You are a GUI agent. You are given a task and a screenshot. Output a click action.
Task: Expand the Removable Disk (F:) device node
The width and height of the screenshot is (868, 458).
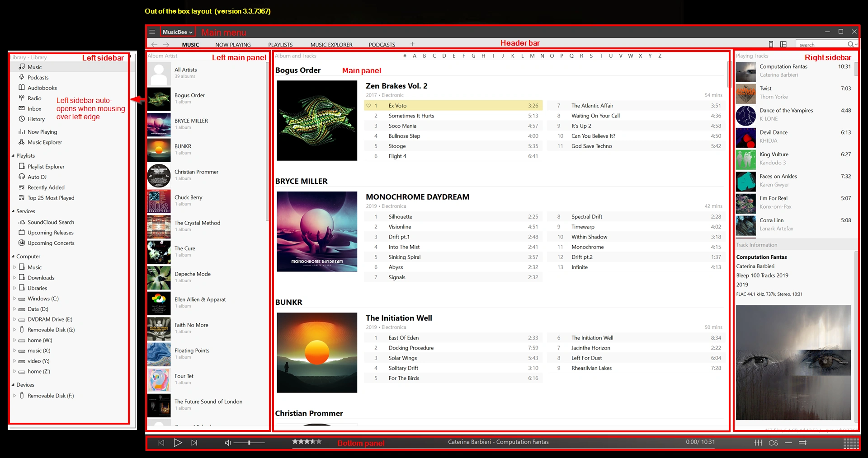[x=14, y=395]
